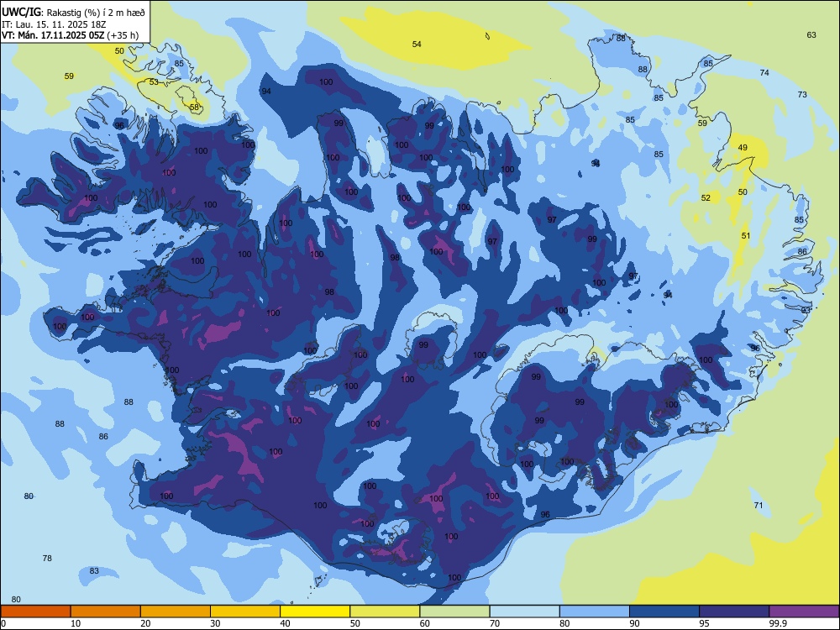Select the '20' tick label on color scale
The image size is (840, 630).
pos(145,623)
